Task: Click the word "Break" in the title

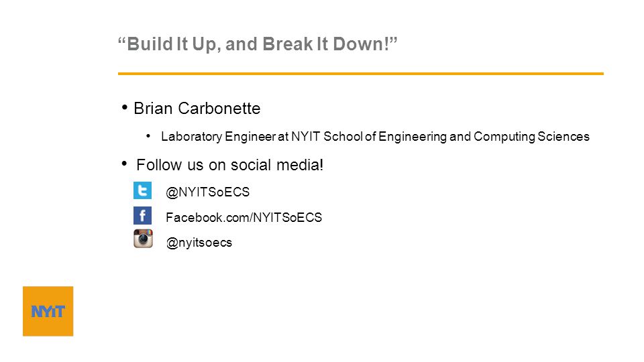Action: point(288,44)
